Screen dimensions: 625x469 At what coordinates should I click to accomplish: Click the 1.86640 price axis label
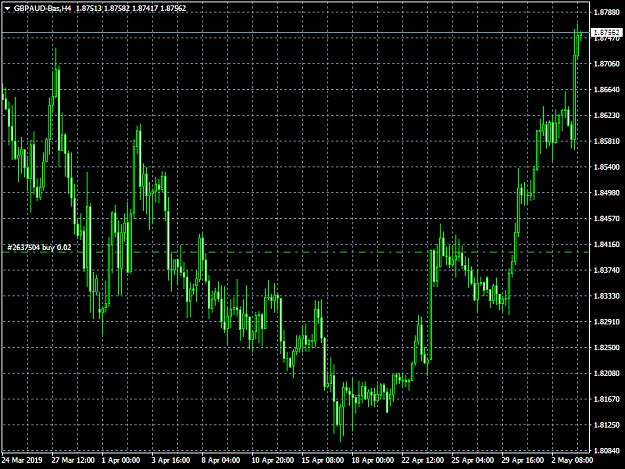click(607, 90)
